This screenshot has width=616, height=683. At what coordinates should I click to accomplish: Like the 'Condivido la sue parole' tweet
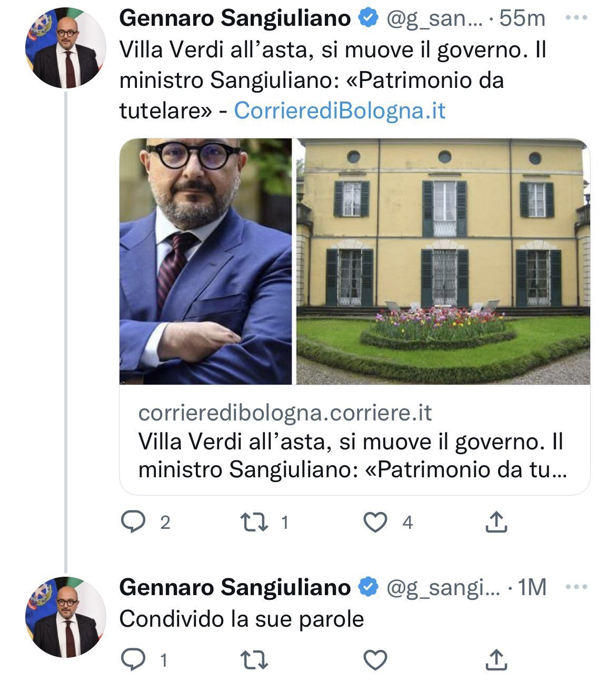tap(376, 660)
